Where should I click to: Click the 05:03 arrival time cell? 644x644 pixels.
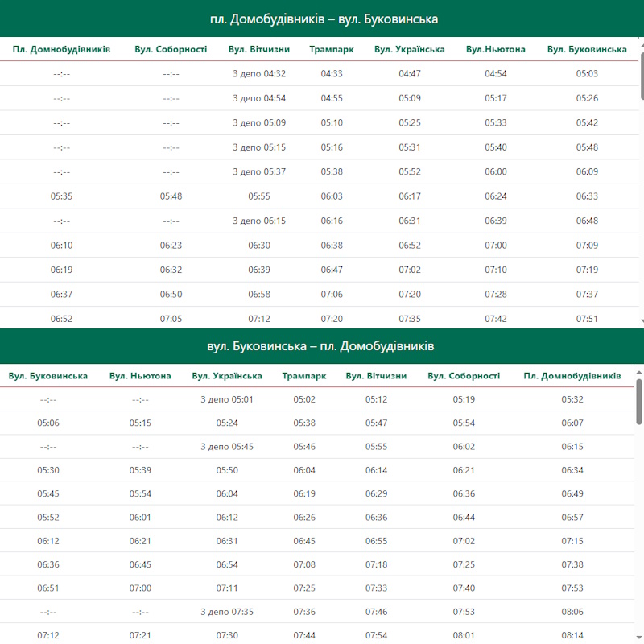click(x=587, y=73)
